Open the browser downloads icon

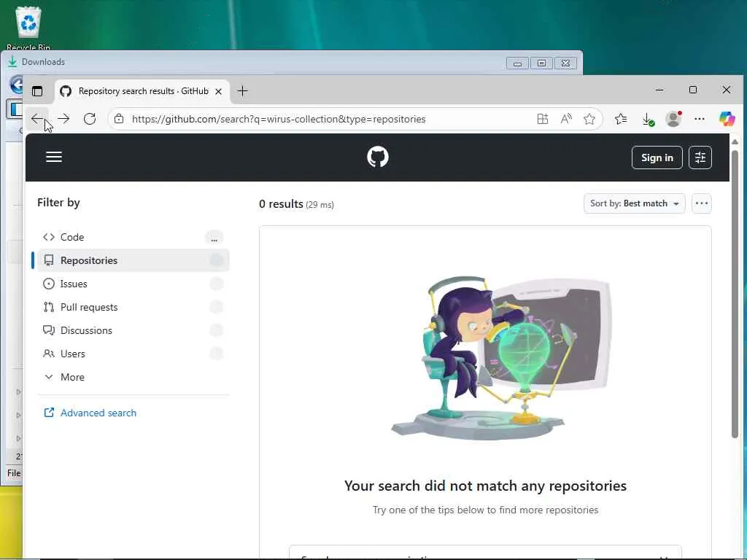[x=648, y=119]
